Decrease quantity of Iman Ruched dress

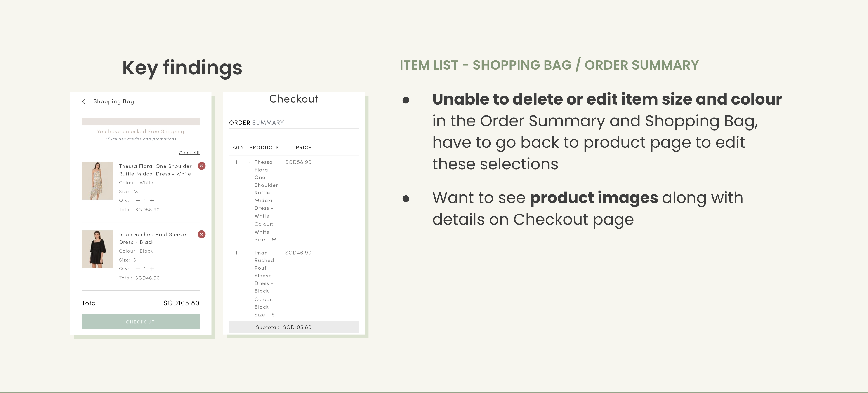[x=138, y=269]
